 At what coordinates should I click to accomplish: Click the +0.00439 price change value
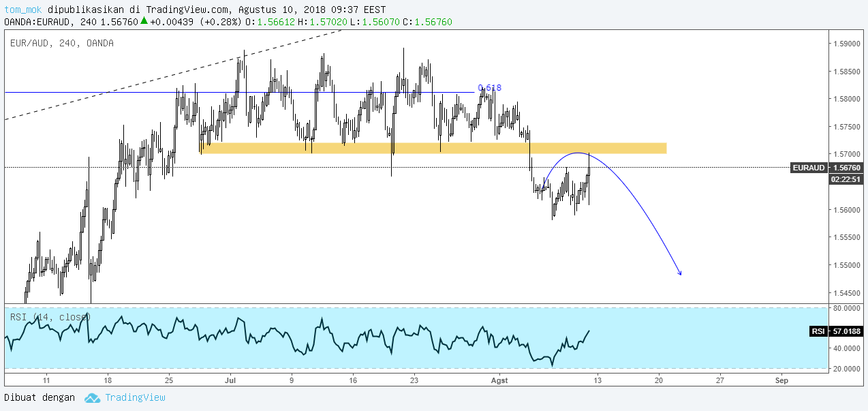(x=170, y=22)
